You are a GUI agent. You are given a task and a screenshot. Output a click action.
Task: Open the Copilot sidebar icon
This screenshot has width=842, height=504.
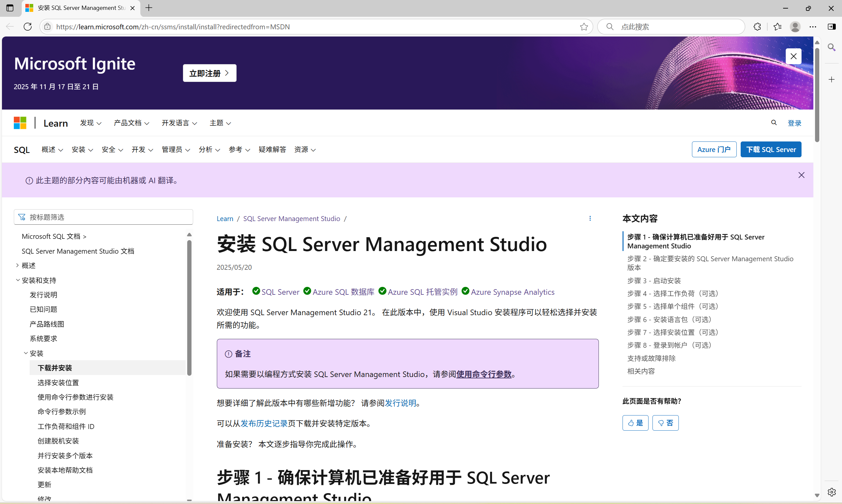tap(831, 27)
